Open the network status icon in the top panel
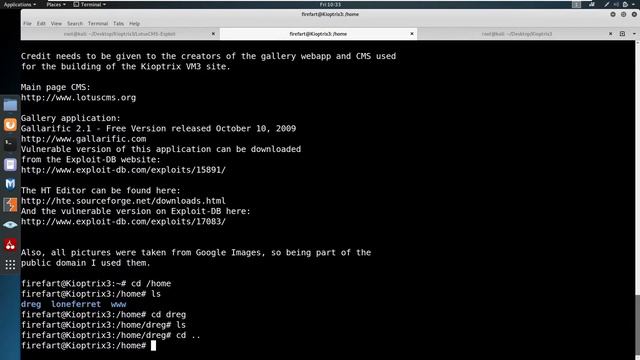640x360 pixels. tap(592, 4)
